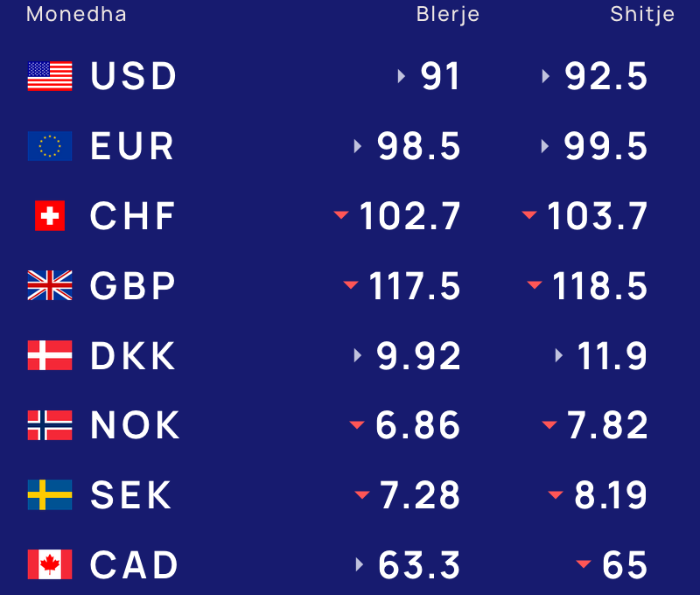Click the Monedha column header
700x595 pixels.
[x=76, y=14]
